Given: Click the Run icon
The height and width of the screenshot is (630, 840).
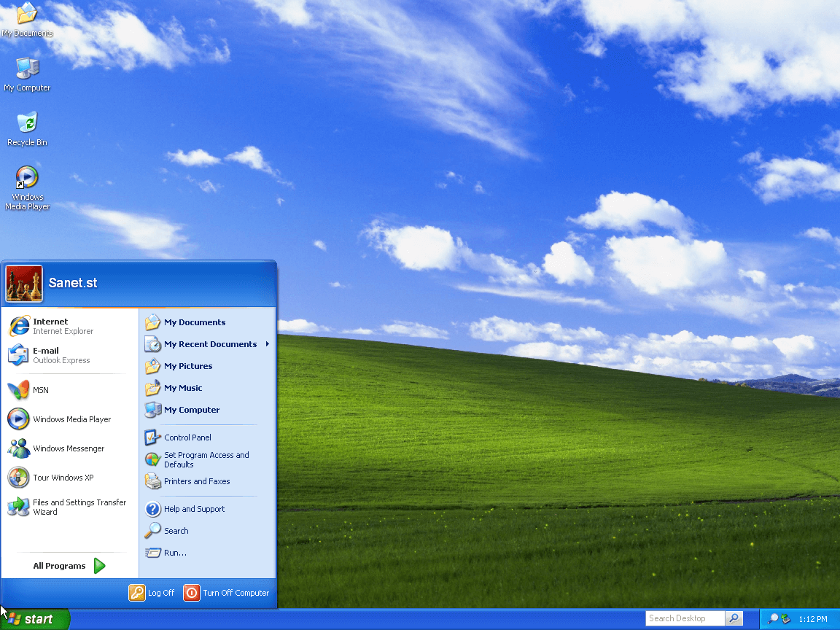Looking at the screenshot, I should click(152, 552).
